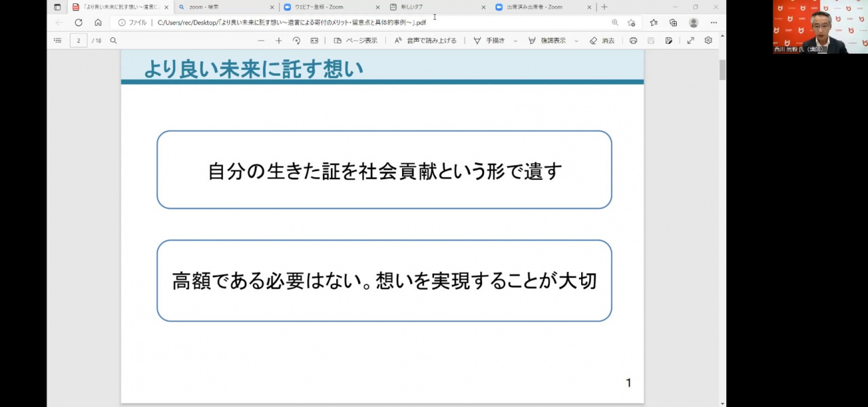Click the vertical scrollbar thumb
Screen dimensions: 868x407
722,70
